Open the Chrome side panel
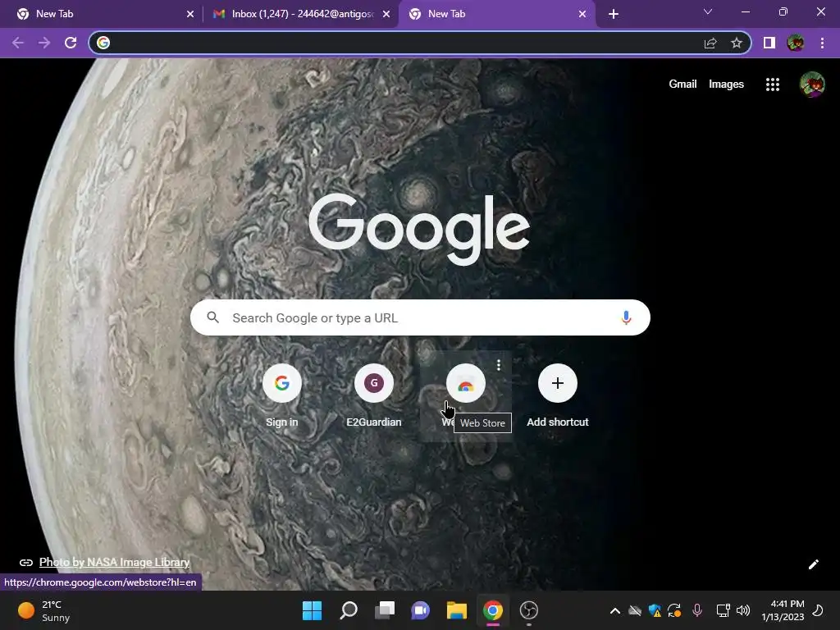This screenshot has width=840, height=630. [769, 43]
